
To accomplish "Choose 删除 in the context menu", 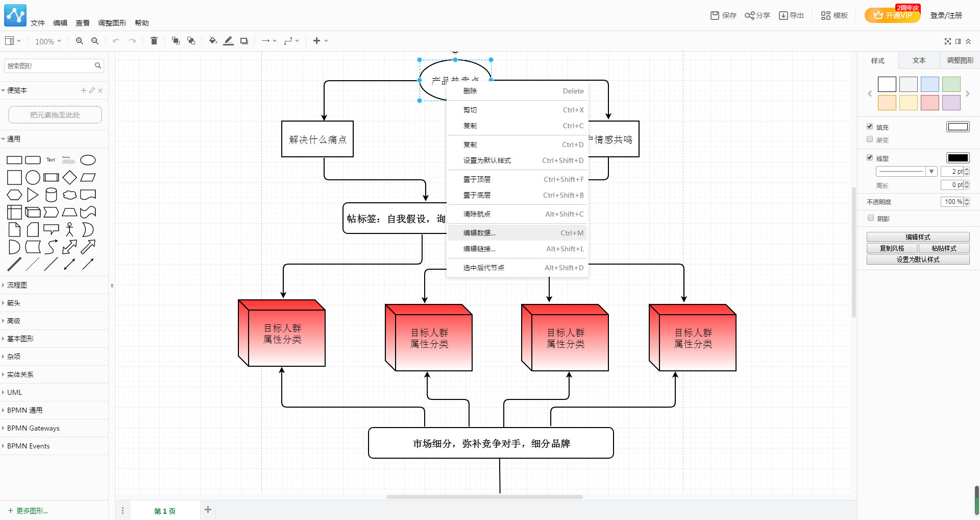I will point(518,91).
